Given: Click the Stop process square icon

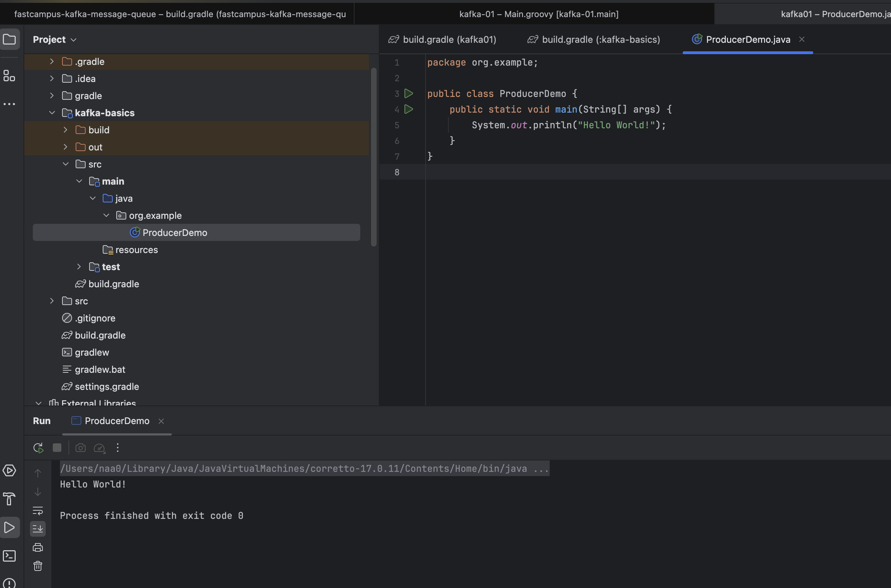Looking at the screenshot, I should click(57, 448).
